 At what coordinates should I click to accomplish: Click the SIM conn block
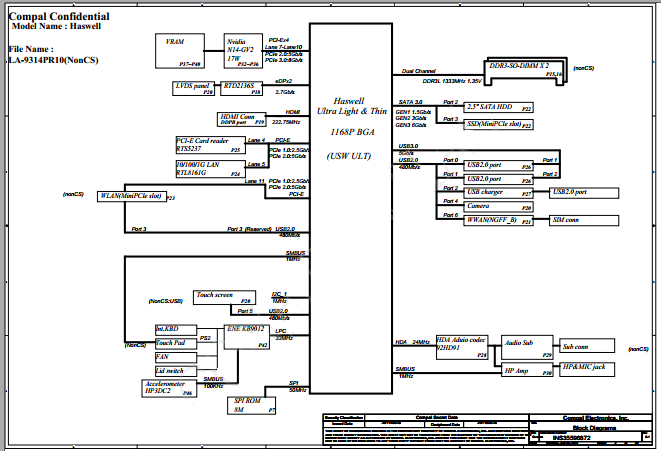(584, 220)
